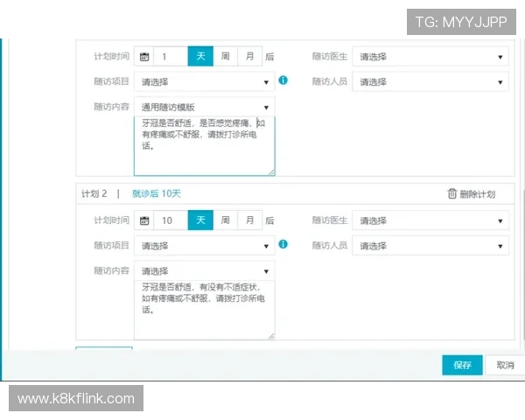Click plan 1 follow-up content text area

[x=204, y=146]
